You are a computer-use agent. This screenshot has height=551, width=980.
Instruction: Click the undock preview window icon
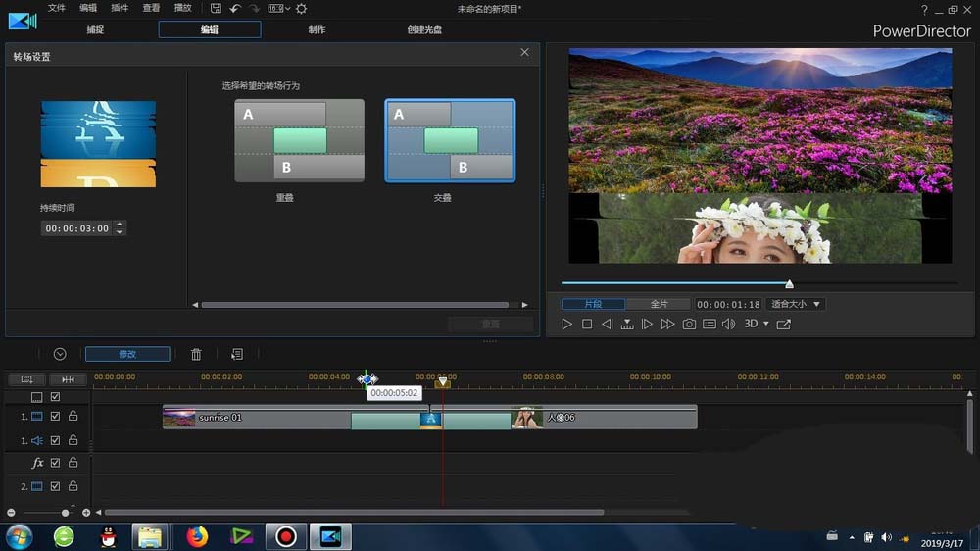(783, 324)
